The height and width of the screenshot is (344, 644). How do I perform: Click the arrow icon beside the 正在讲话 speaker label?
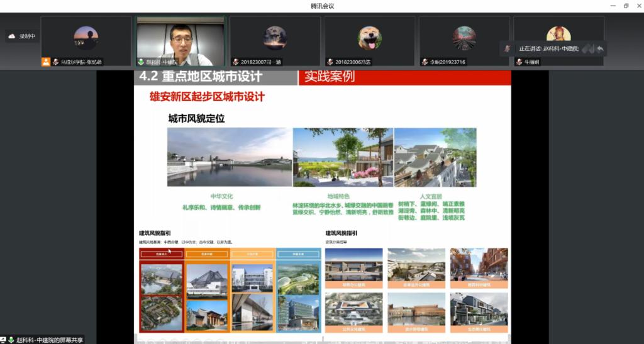click(600, 49)
